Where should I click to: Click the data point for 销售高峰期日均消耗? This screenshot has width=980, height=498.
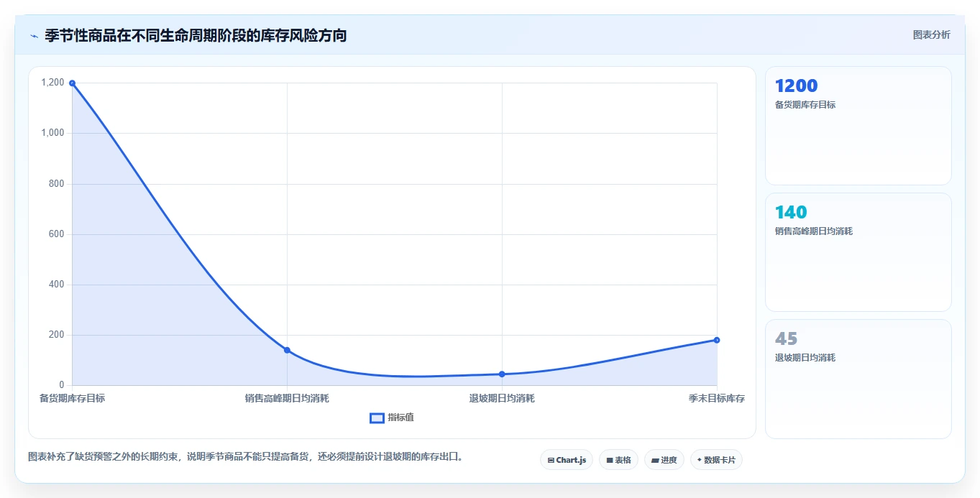coord(287,350)
